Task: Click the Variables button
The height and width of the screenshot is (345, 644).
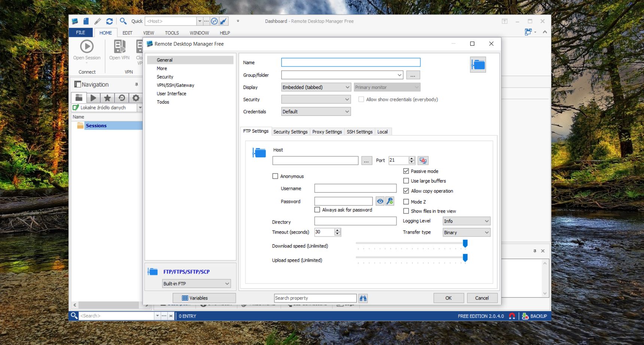Action: [x=204, y=298]
